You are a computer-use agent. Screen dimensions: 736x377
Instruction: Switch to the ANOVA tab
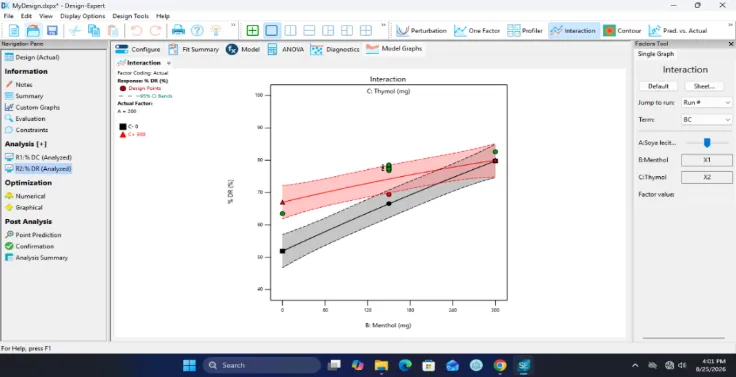(286, 49)
